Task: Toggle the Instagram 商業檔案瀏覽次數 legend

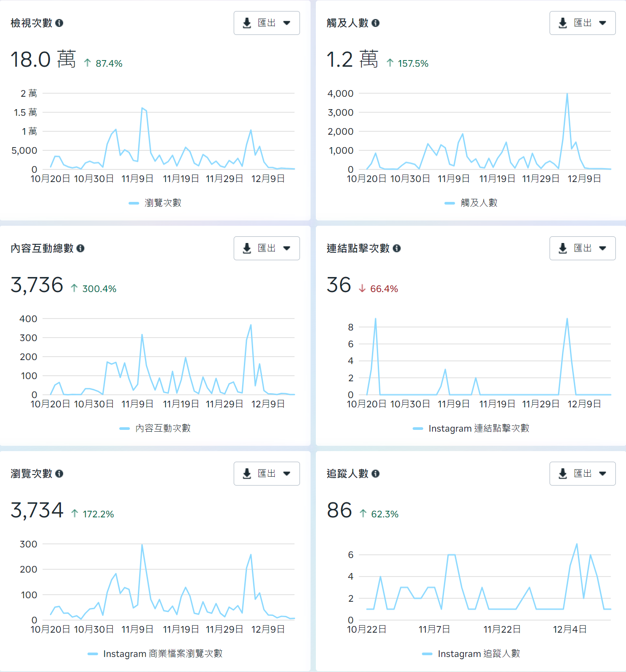Action: [x=155, y=653]
